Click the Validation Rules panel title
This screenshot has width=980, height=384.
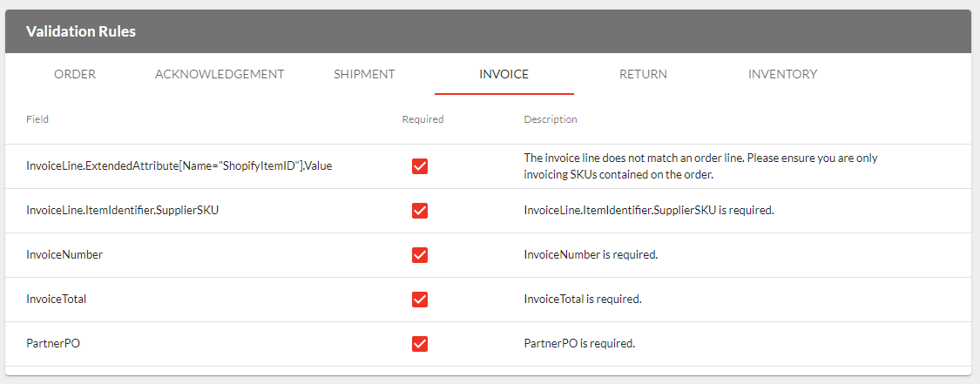click(81, 31)
